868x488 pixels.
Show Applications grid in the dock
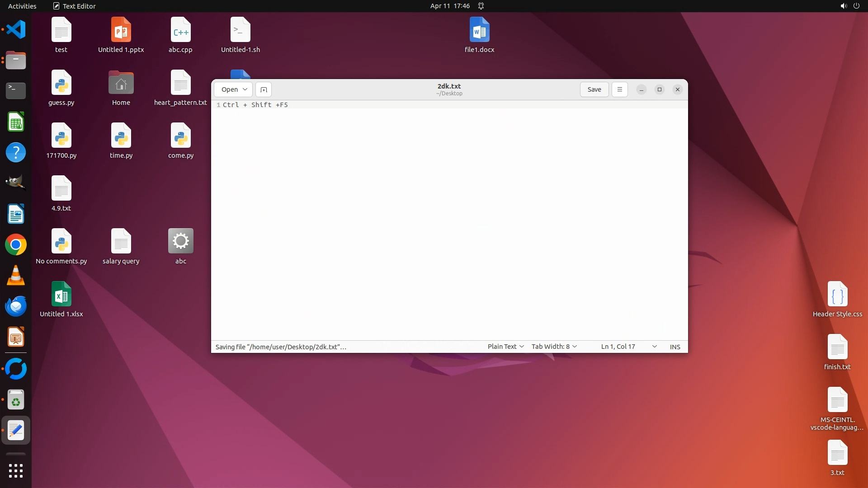(x=16, y=471)
